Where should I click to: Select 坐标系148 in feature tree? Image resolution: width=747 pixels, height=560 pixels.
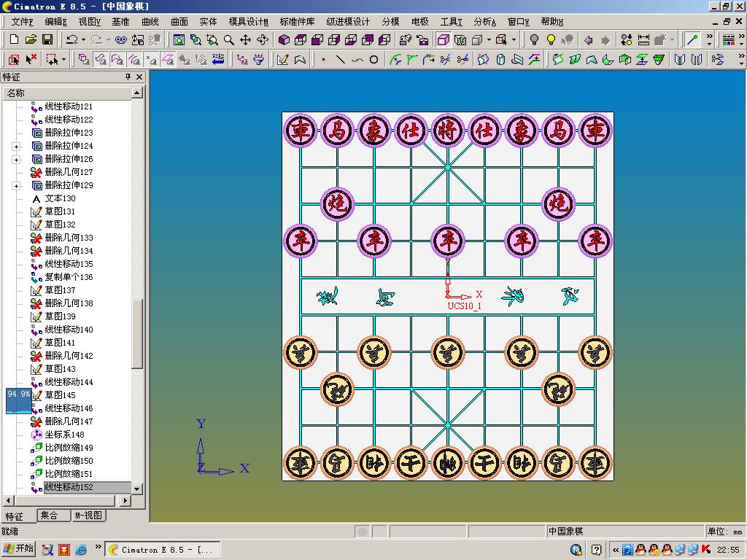(x=64, y=435)
